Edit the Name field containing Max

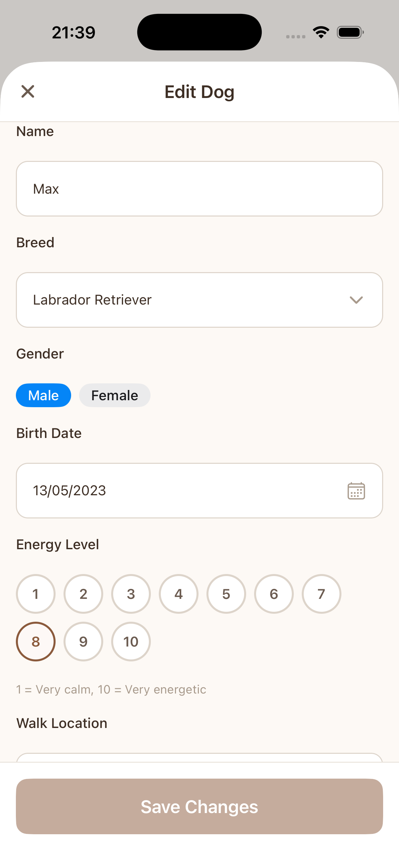point(199,189)
